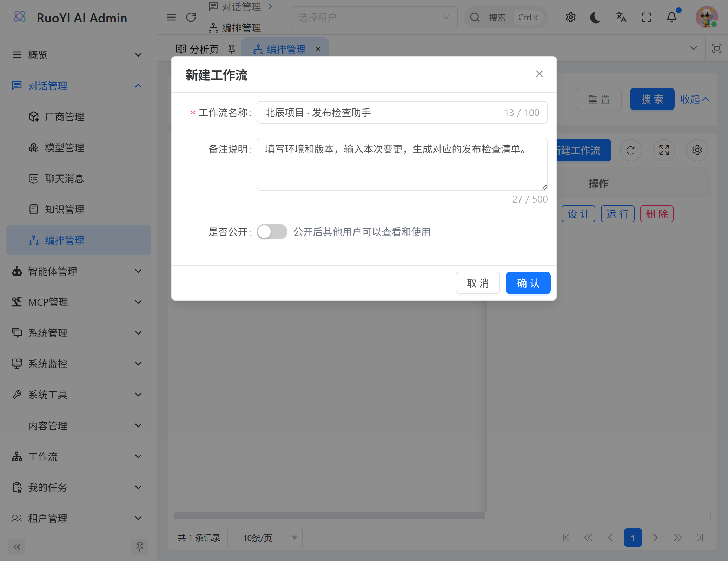Click the 删除 row button
The width and height of the screenshot is (728, 561).
point(656,214)
